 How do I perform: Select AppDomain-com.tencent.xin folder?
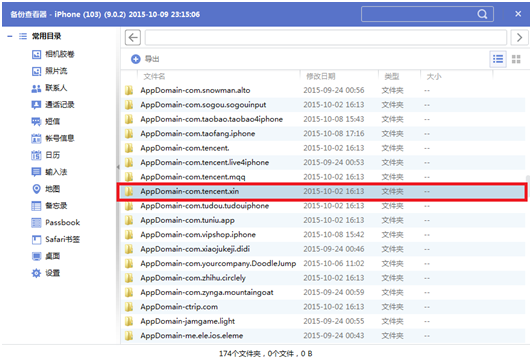(323, 191)
